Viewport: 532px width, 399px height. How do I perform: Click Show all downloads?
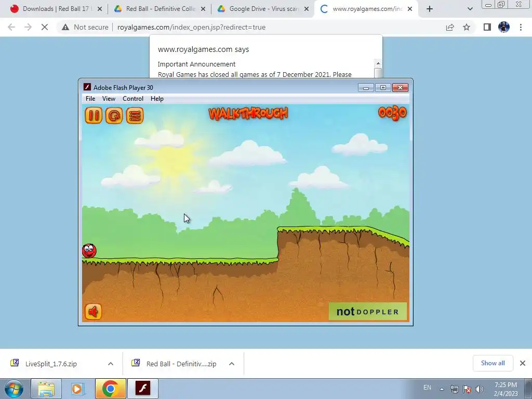click(x=493, y=363)
